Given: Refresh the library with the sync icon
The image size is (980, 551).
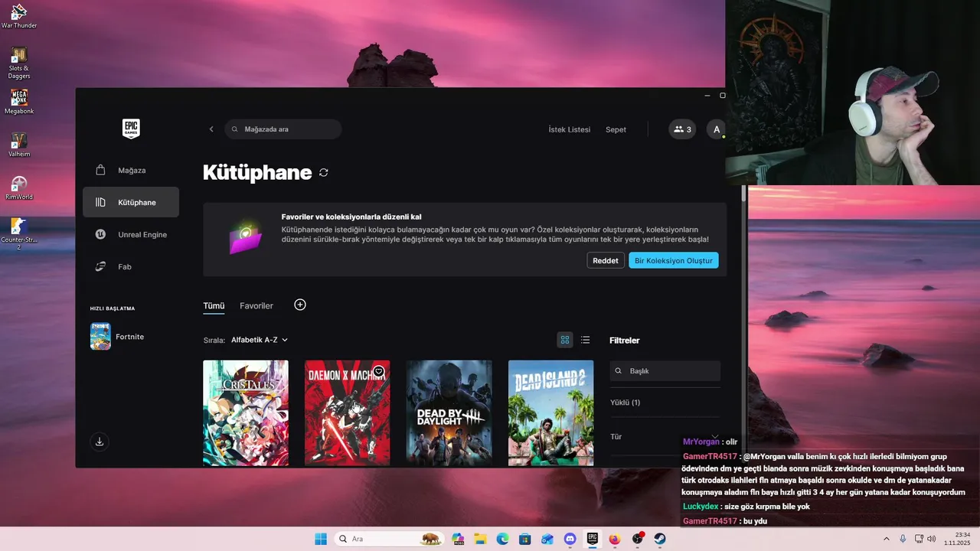Looking at the screenshot, I should 324,173.
